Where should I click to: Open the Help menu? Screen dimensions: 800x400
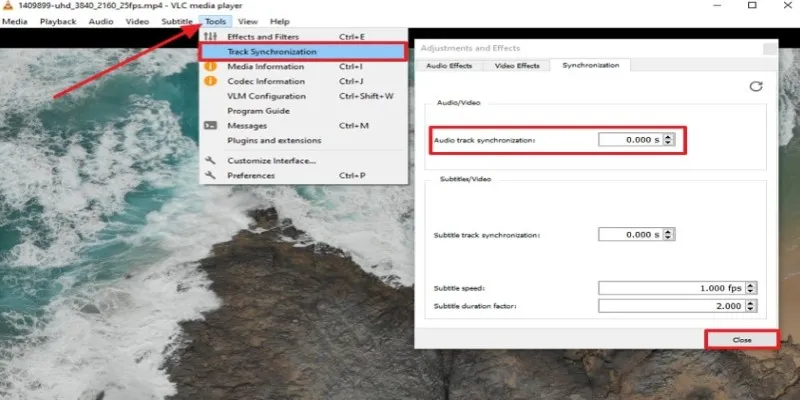click(x=280, y=21)
